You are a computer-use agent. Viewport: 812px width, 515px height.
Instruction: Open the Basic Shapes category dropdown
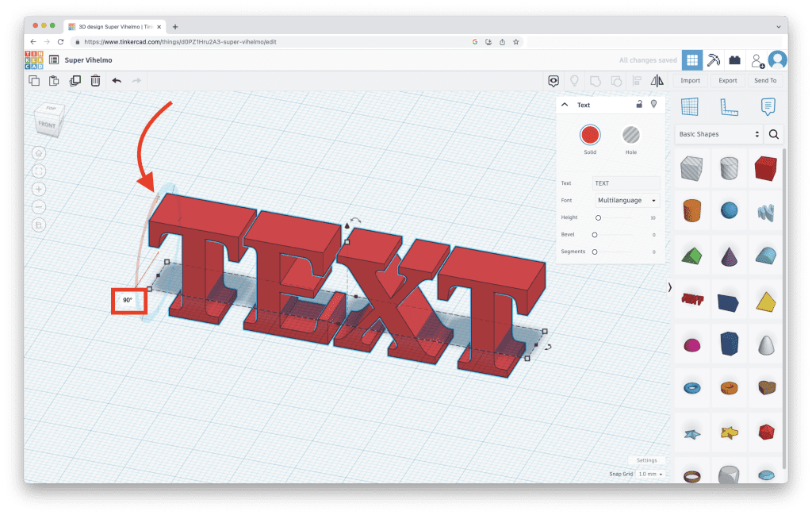click(719, 134)
